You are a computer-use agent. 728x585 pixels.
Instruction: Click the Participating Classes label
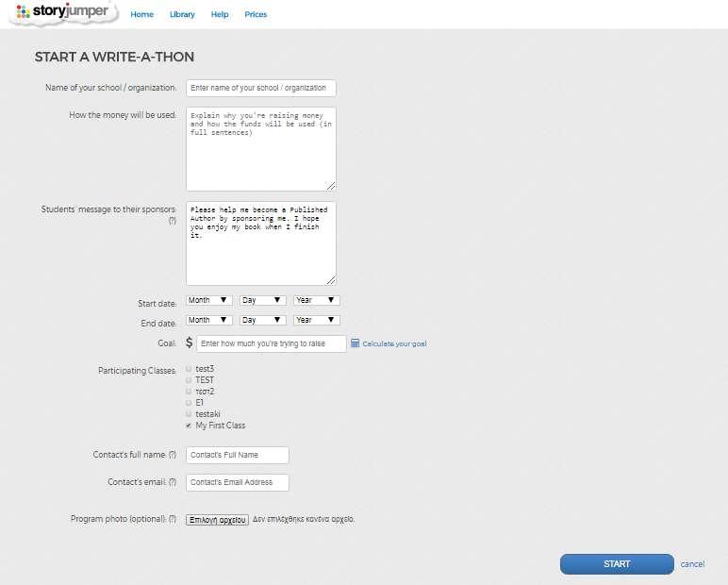click(x=138, y=371)
